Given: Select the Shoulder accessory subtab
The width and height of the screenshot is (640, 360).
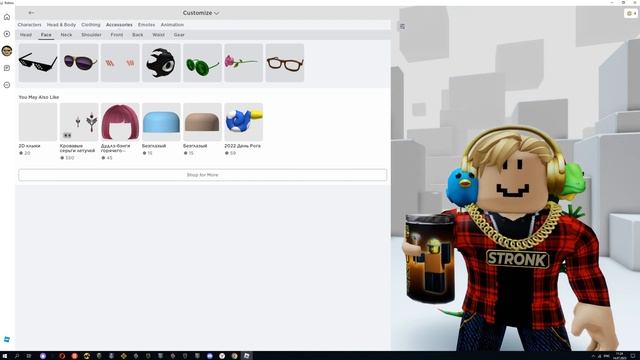Looking at the screenshot, I should pos(91,35).
